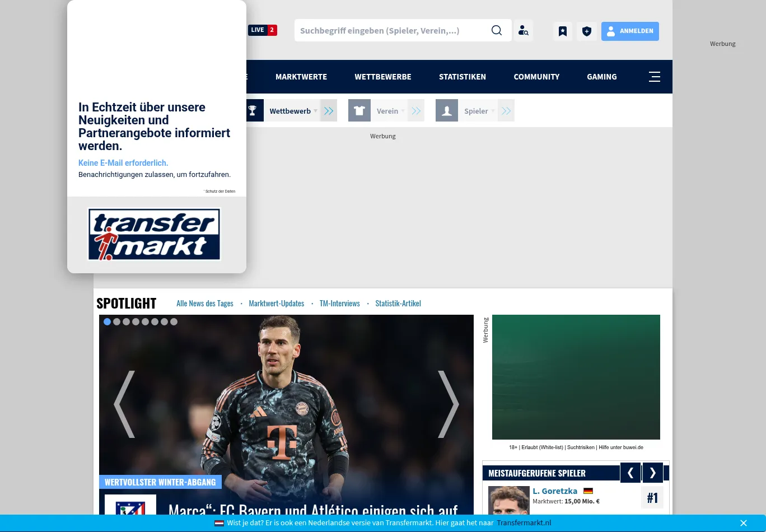Open the Transfermarkt.nl link
Image resolution: width=766 pixels, height=532 pixels.
524,523
